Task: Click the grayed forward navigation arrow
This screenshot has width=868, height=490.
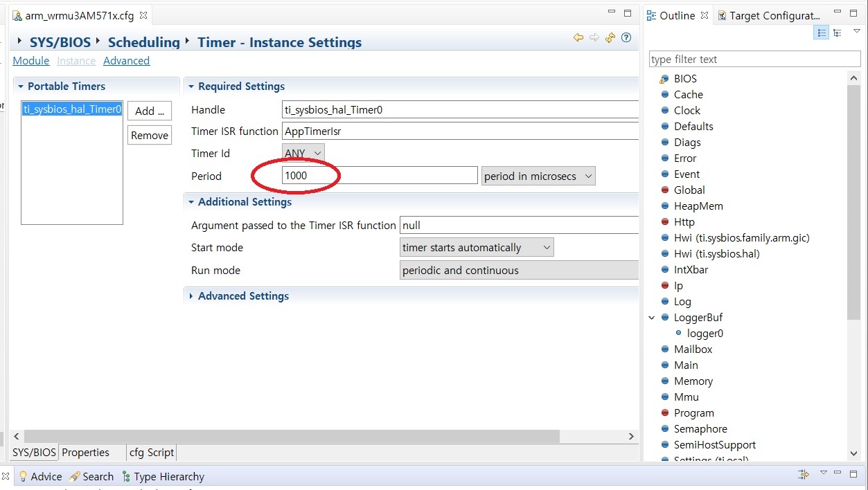Action: click(x=594, y=38)
